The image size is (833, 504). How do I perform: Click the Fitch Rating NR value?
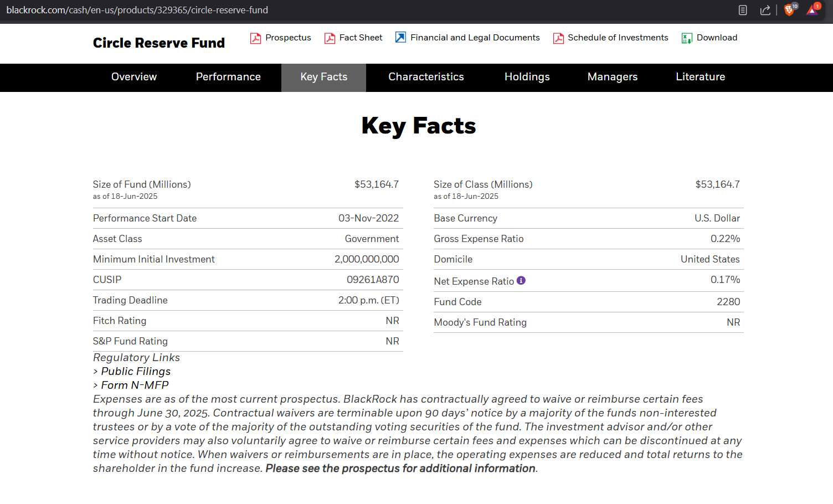click(392, 321)
